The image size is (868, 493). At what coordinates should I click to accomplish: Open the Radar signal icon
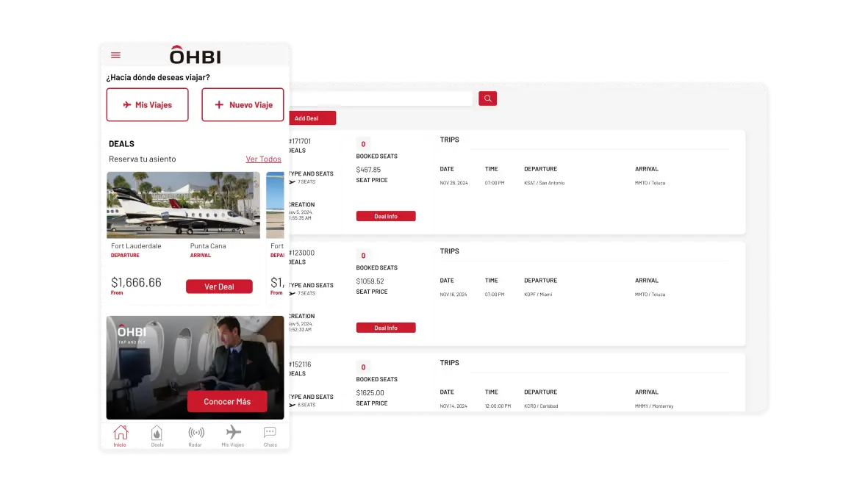coord(196,435)
